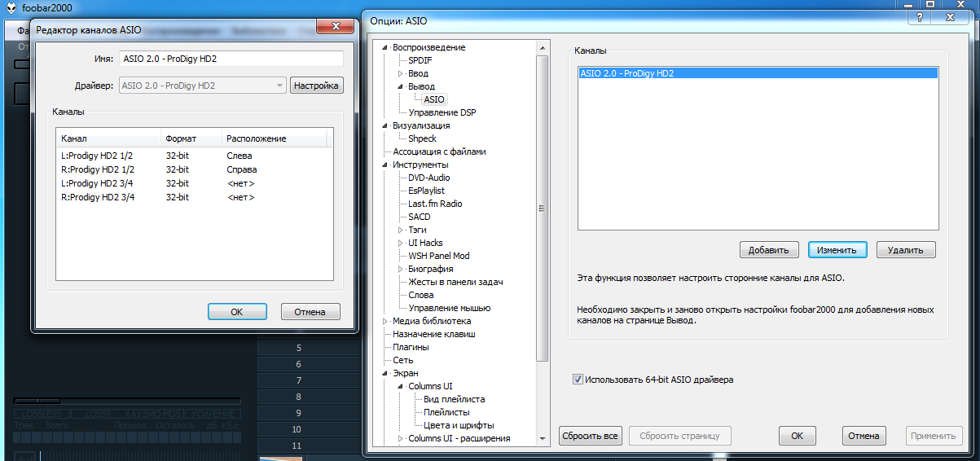Click the Канал column header

tap(108, 138)
